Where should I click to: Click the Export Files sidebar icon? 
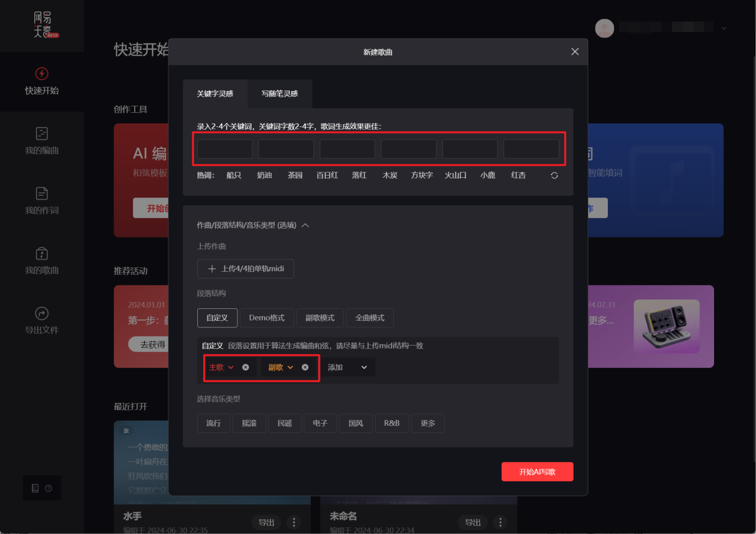coord(41,313)
